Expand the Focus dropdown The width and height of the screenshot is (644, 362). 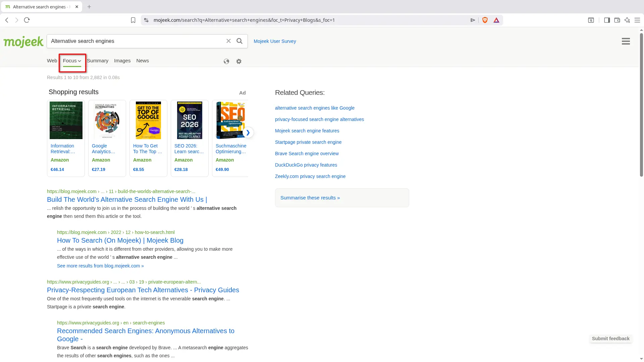[72, 61]
